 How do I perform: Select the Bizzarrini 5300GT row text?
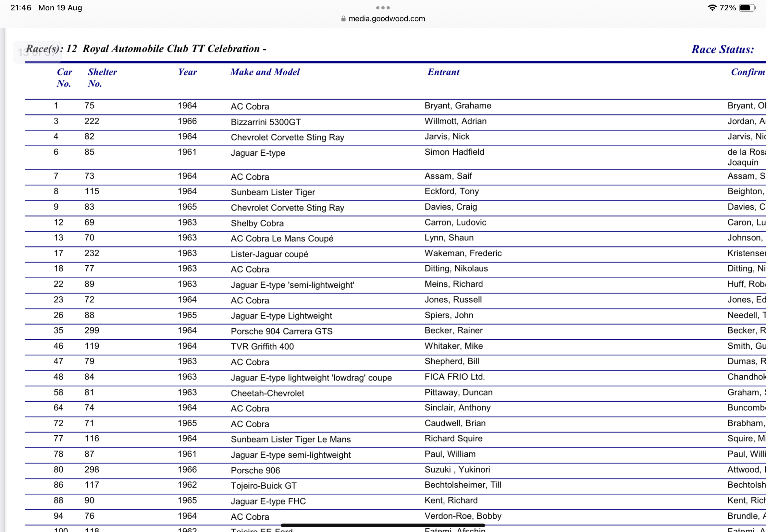(266, 122)
